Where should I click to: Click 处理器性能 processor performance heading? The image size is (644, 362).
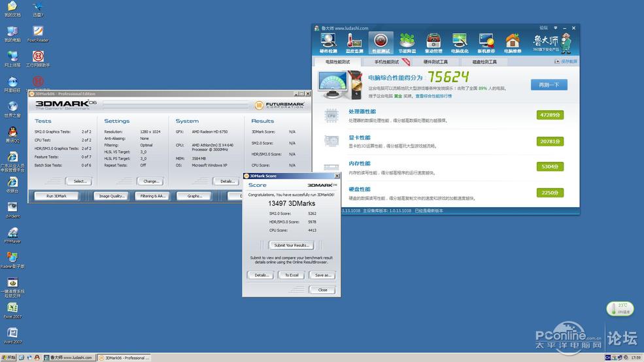(362, 112)
